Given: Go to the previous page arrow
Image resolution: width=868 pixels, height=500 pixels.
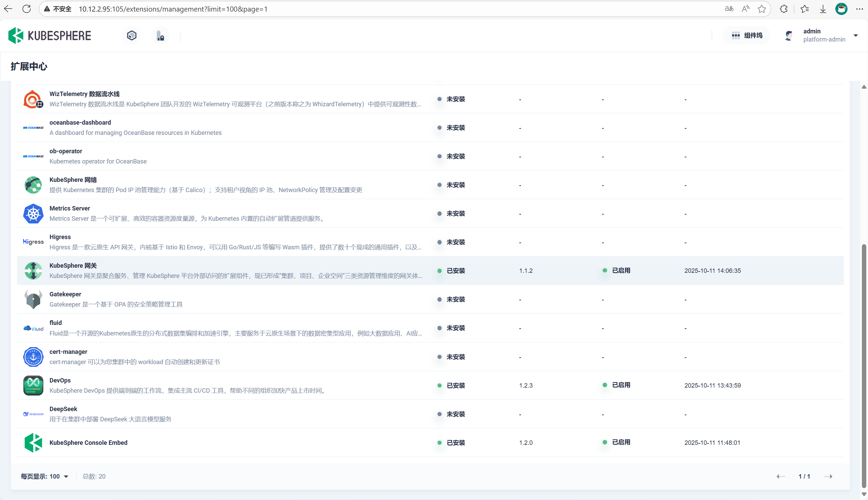Looking at the screenshot, I should click(x=780, y=476).
